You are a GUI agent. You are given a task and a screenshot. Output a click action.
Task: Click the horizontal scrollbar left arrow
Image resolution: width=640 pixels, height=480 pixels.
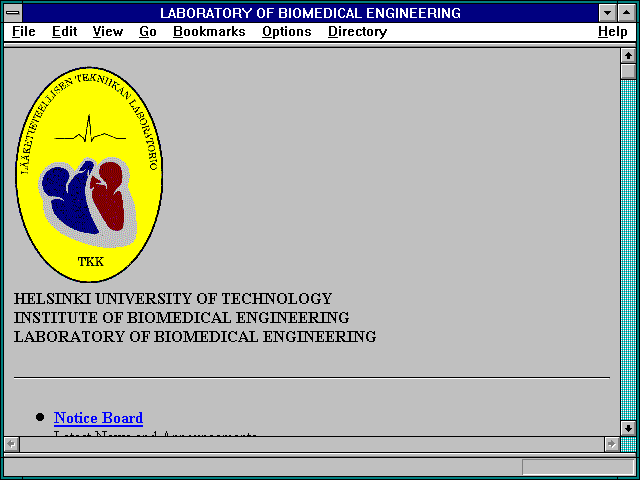pyautogui.click(x=11, y=444)
